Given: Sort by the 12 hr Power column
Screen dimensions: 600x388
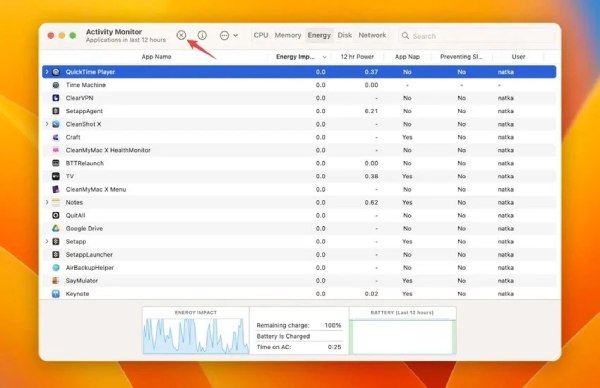Looking at the screenshot, I should (x=357, y=57).
